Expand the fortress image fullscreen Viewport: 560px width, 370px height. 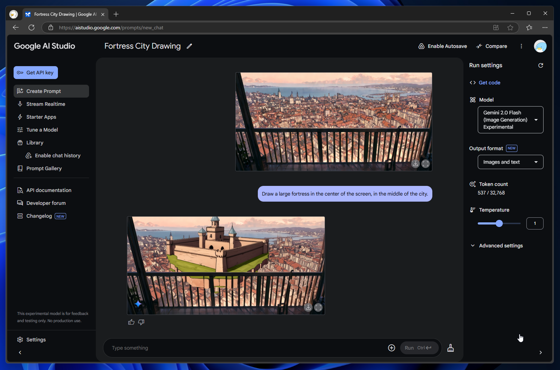tap(318, 308)
